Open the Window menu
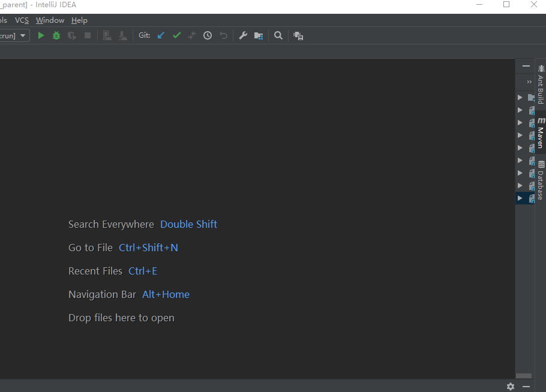This screenshot has width=546, height=392. coord(49,20)
